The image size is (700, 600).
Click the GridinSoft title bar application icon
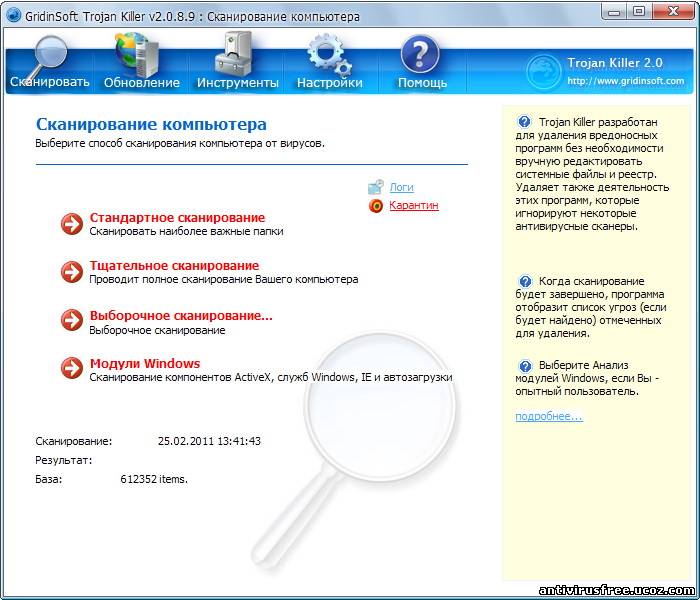(13, 16)
